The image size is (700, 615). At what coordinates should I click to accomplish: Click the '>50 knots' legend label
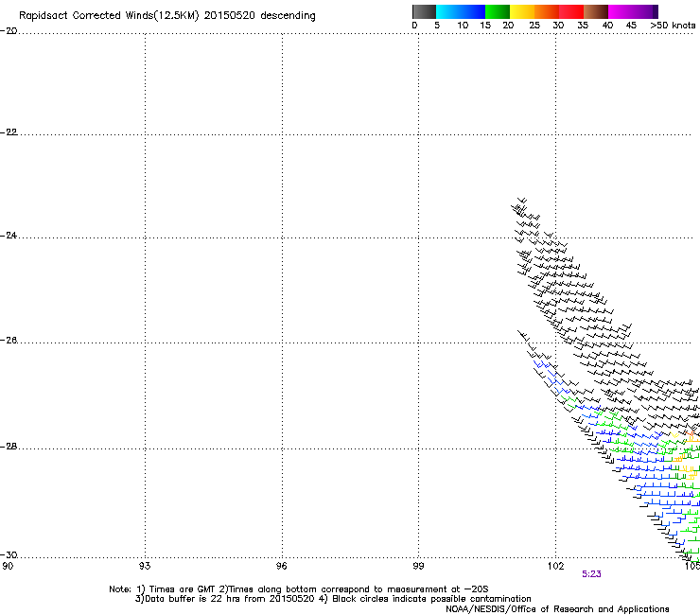(673, 26)
